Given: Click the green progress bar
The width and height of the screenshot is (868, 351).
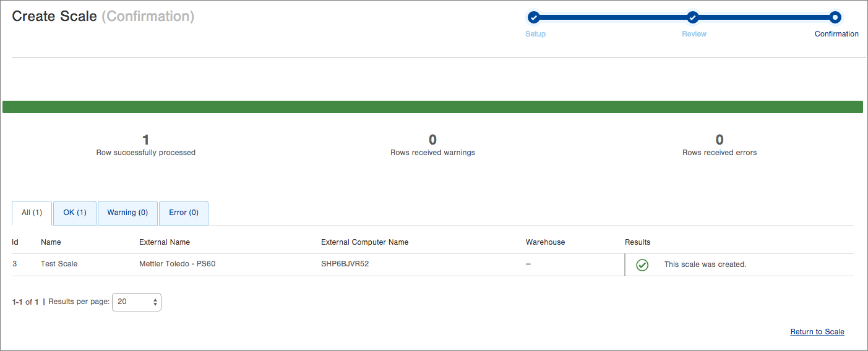Looking at the screenshot, I should pyautogui.click(x=432, y=107).
